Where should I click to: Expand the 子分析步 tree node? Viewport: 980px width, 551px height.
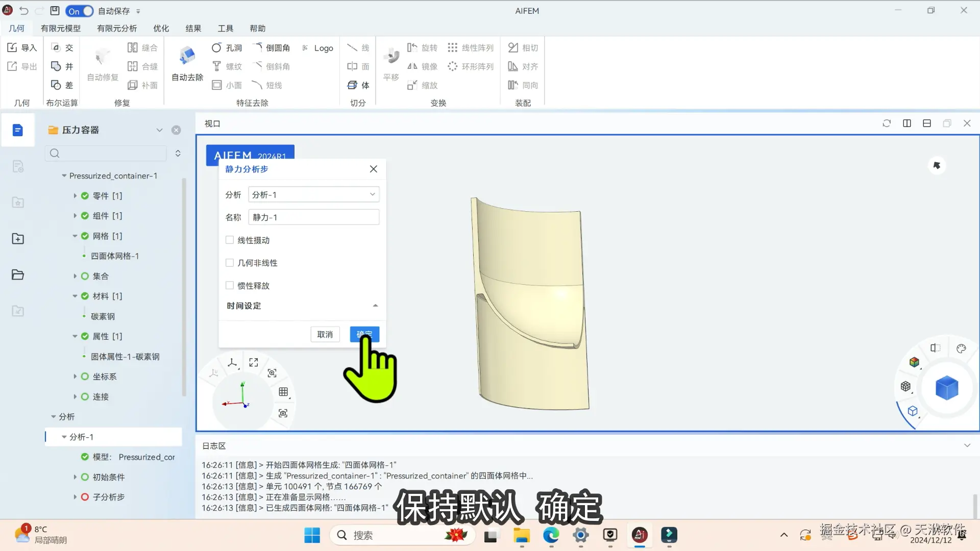(x=75, y=497)
